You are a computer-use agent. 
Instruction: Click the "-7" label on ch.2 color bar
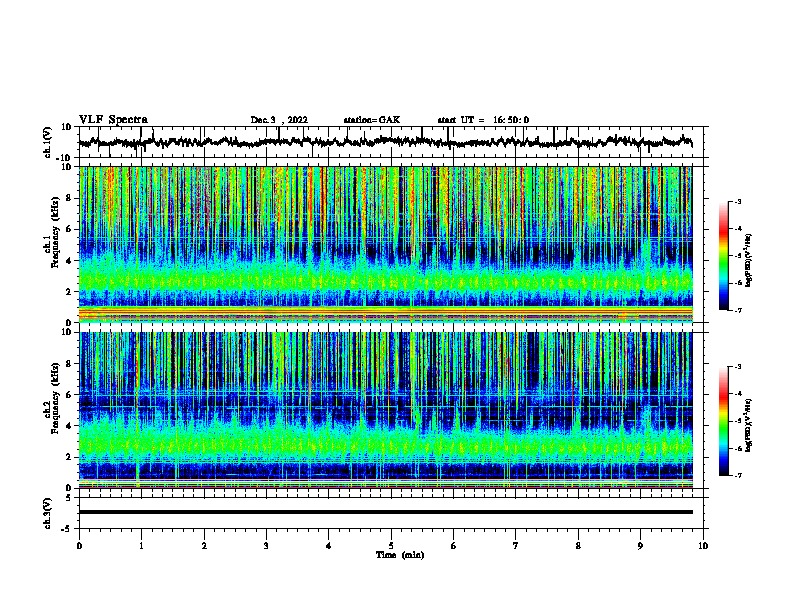pyautogui.click(x=737, y=475)
